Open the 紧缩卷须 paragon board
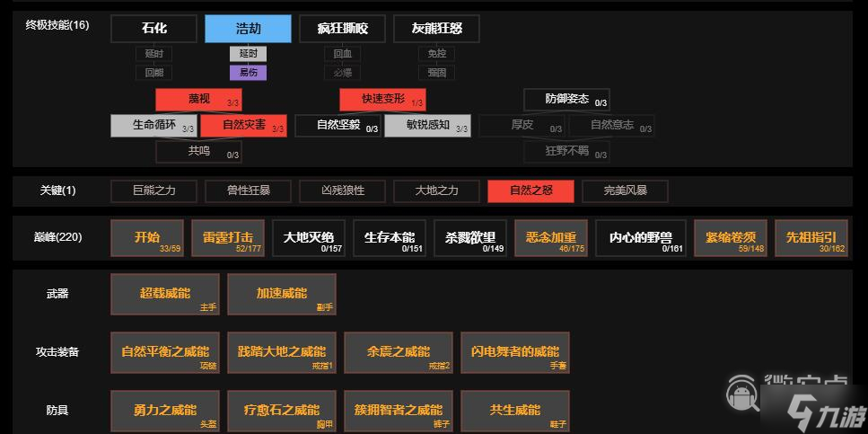The height and width of the screenshot is (434, 868). tap(731, 238)
